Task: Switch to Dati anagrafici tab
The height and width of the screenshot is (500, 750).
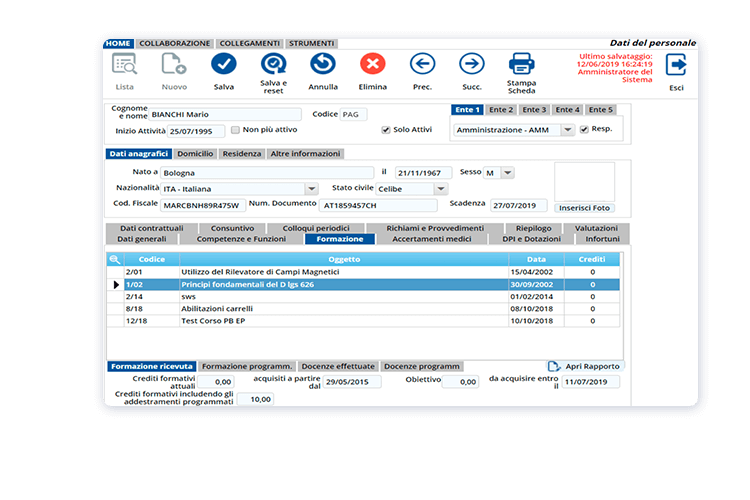Action: tap(139, 154)
